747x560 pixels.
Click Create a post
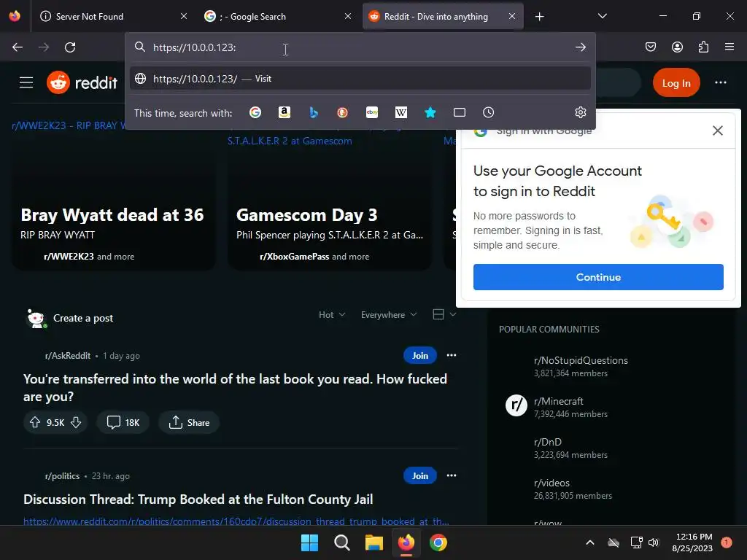point(83,318)
